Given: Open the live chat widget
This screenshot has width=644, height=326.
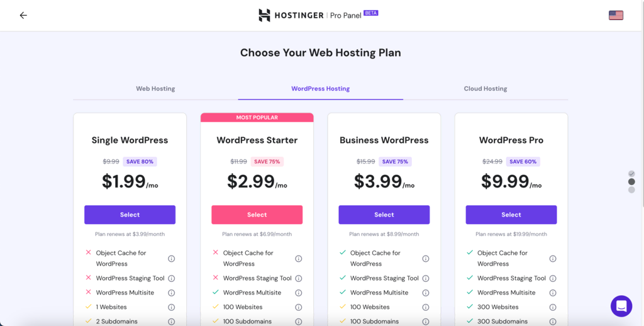Looking at the screenshot, I should tap(621, 306).
